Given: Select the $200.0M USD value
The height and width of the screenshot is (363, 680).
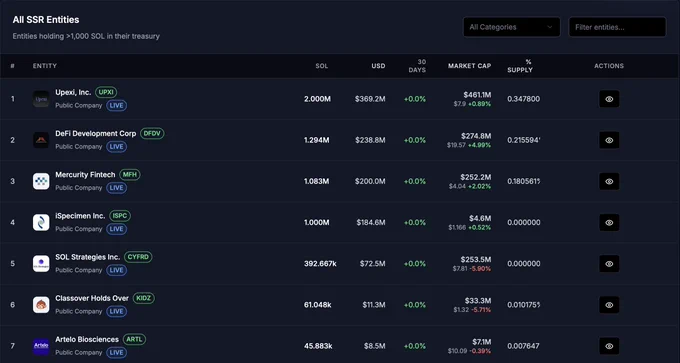Looking at the screenshot, I should coord(370,181).
